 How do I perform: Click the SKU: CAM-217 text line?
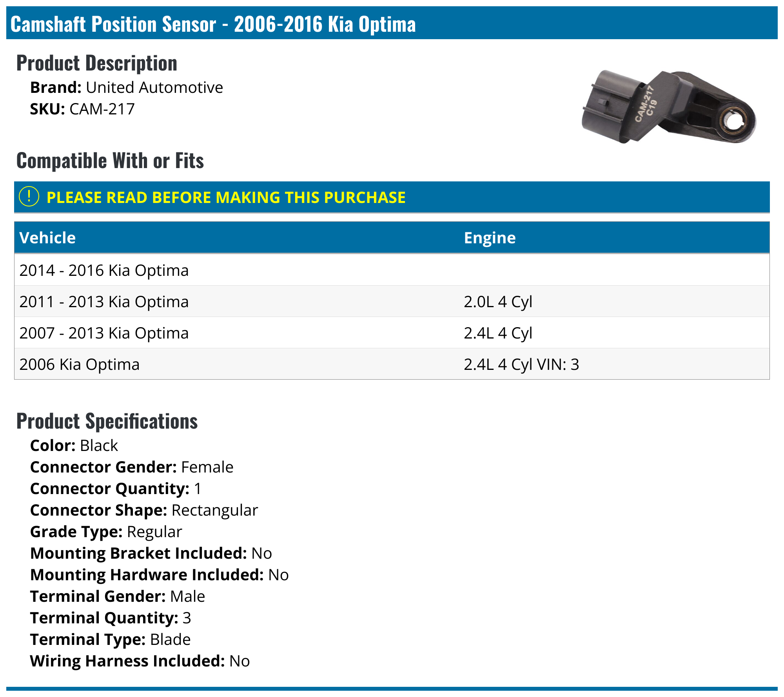tap(82, 109)
